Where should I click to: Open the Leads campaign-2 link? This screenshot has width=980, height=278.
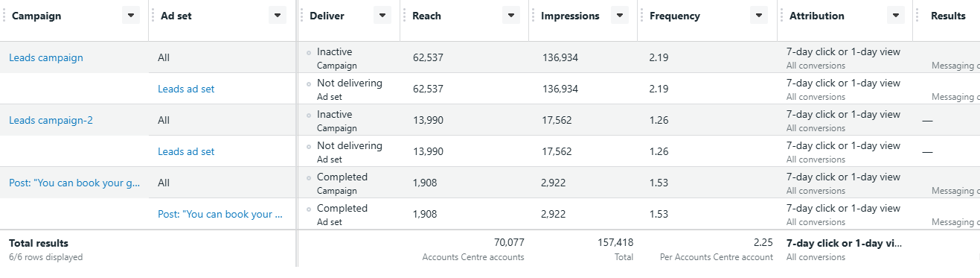click(51, 120)
